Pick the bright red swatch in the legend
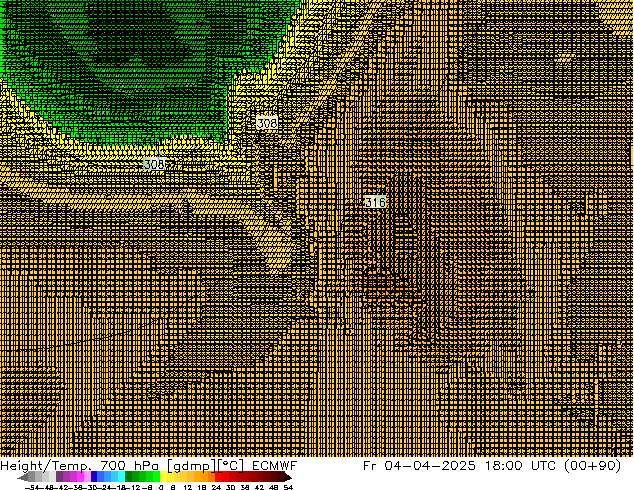634x490 pixels. point(225,477)
